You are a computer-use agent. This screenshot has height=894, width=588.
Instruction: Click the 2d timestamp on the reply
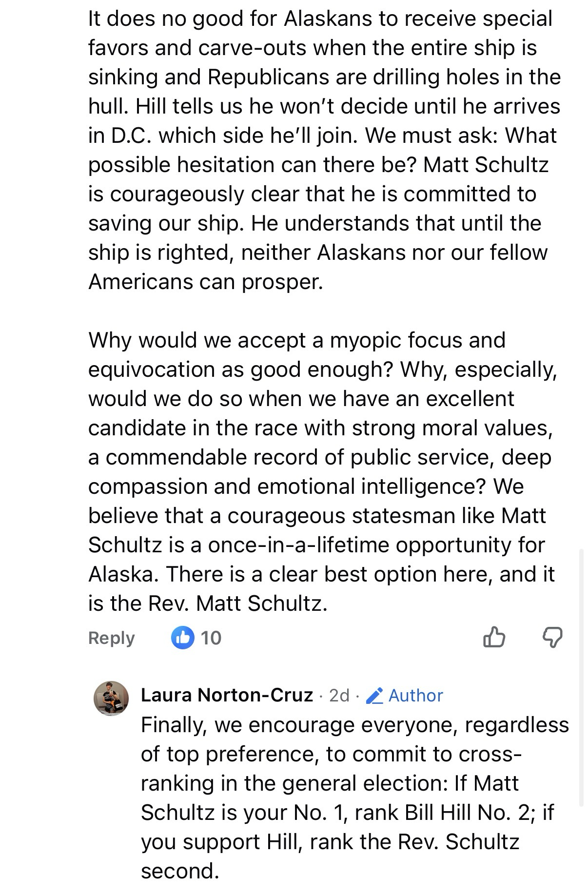tap(339, 695)
